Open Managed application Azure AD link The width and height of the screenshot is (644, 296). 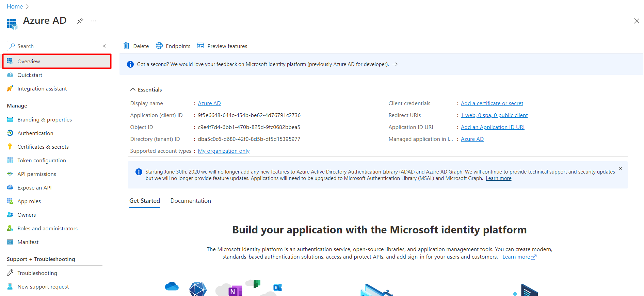click(x=472, y=139)
